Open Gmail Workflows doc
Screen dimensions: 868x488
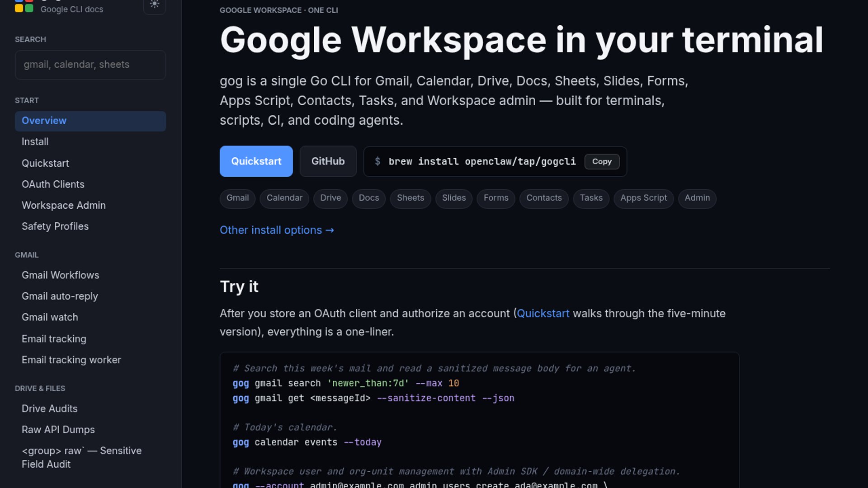90,275
